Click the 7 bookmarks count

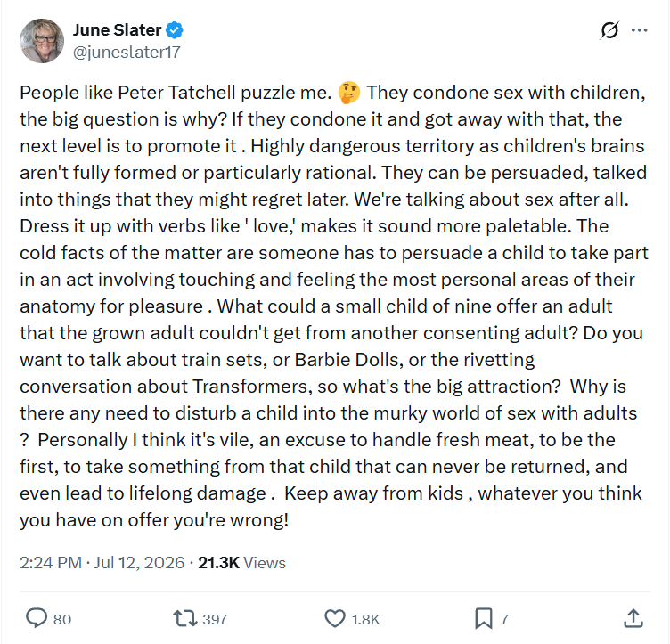504,619
